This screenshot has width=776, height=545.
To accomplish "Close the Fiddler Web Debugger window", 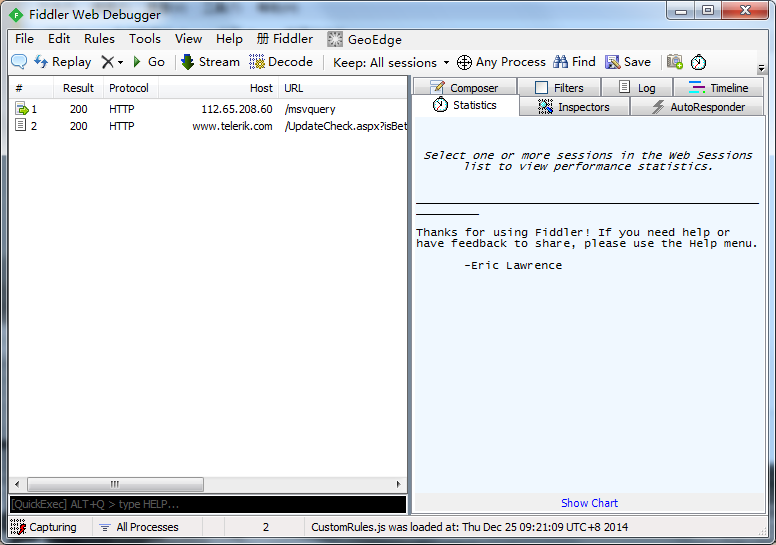I will (745, 10).
